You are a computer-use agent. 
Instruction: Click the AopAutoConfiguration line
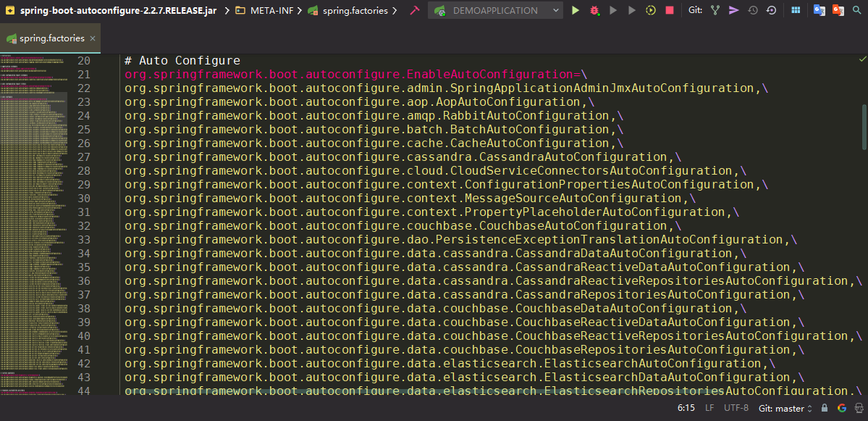tap(359, 102)
